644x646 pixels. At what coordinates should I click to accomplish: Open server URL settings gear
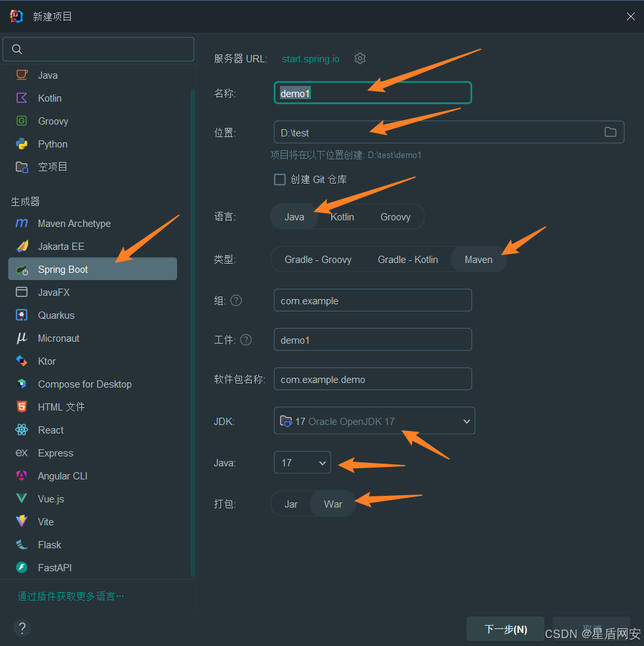click(x=359, y=58)
